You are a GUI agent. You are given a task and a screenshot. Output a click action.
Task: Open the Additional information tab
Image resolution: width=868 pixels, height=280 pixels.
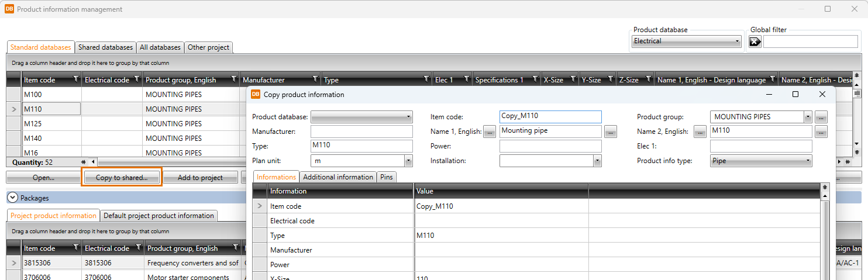(338, 177)
